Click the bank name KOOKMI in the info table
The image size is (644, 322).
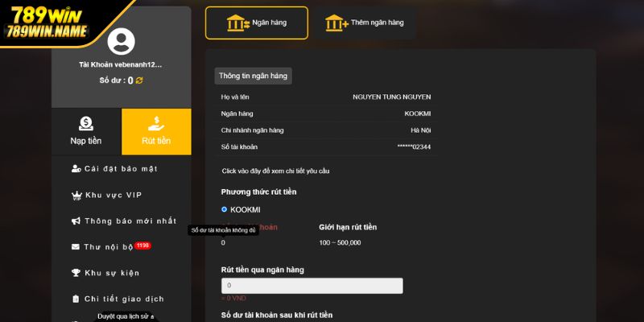418,114
